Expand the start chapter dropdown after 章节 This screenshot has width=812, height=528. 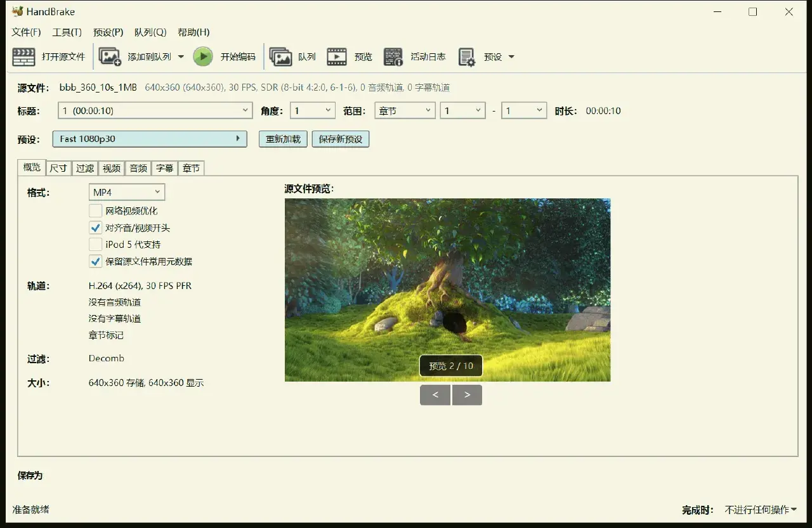click(463, 110)
